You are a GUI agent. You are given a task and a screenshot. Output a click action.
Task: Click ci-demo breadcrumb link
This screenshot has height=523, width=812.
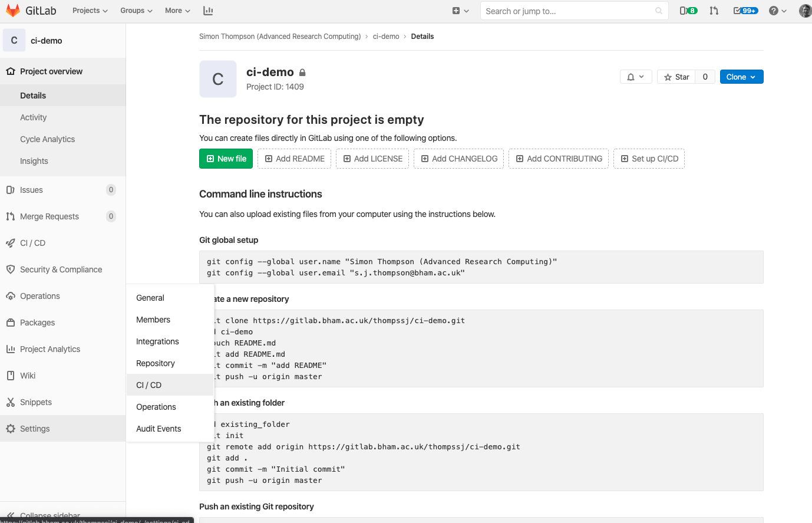386,37
